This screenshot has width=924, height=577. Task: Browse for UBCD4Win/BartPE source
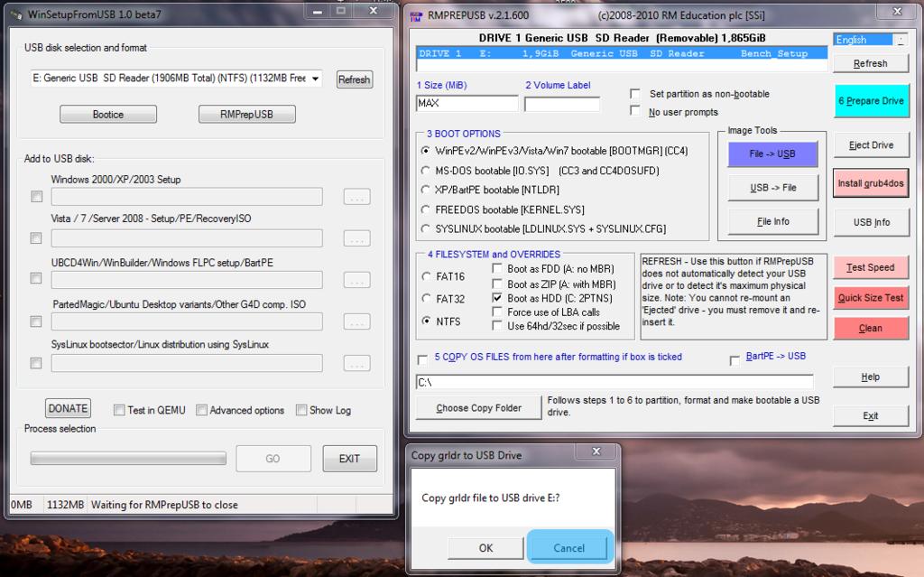356,279
